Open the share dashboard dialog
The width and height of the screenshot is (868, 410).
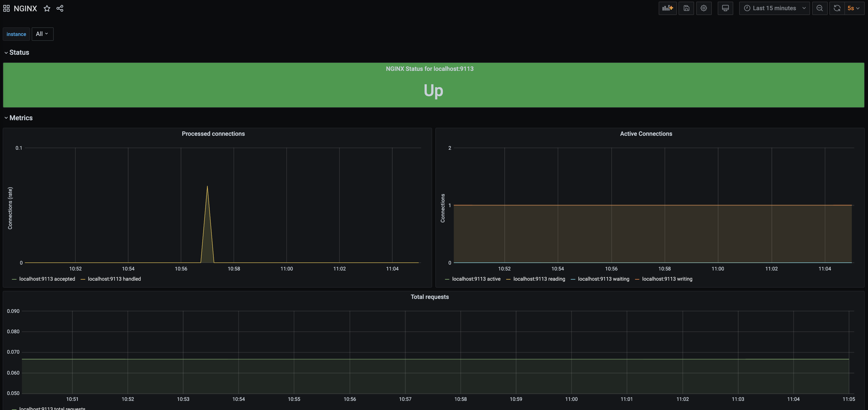60,8
